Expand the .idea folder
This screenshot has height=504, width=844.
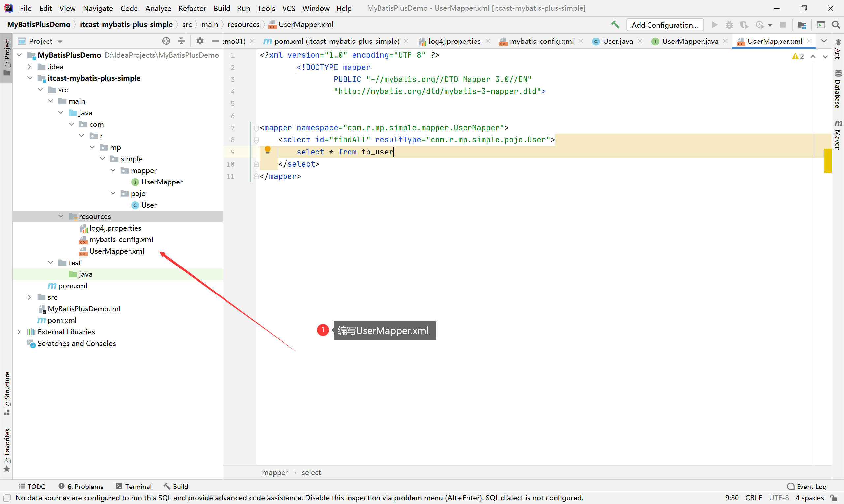point(30,67)
